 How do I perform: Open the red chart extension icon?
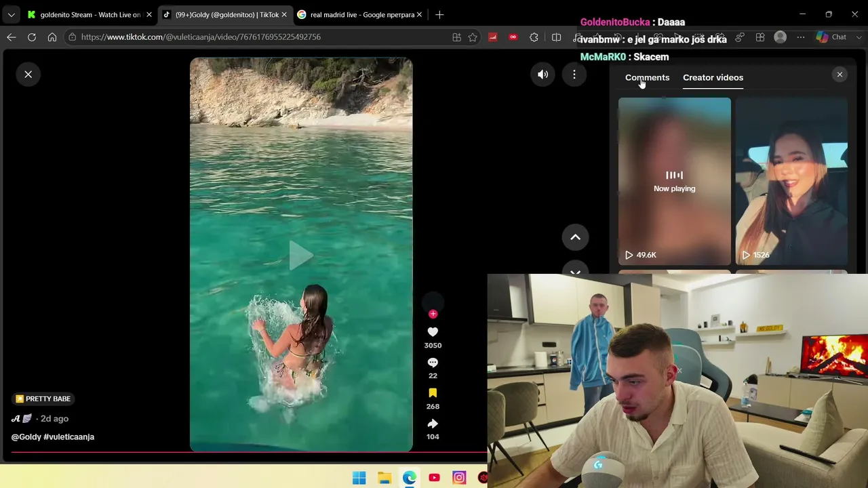(x=493, y=37)
